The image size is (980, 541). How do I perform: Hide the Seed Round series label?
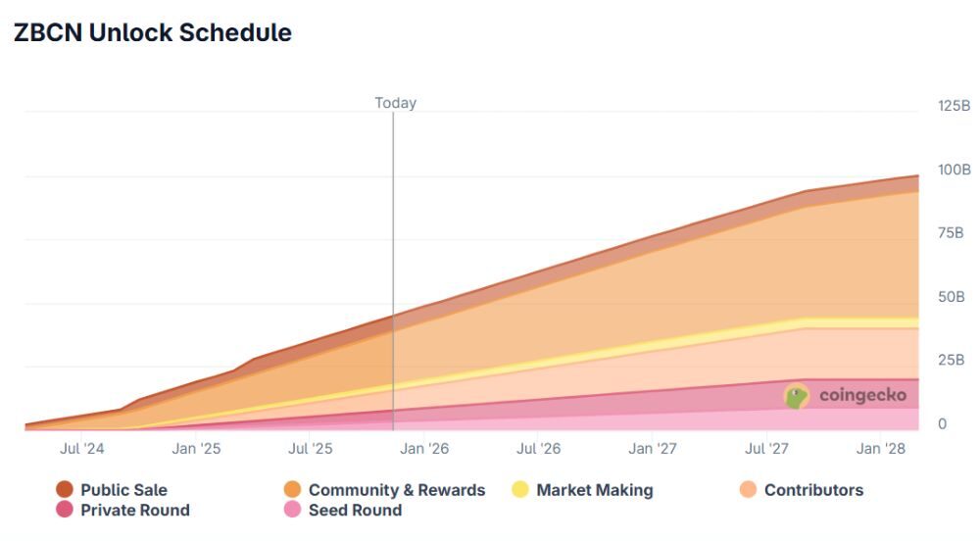click(x=355, y=510)
